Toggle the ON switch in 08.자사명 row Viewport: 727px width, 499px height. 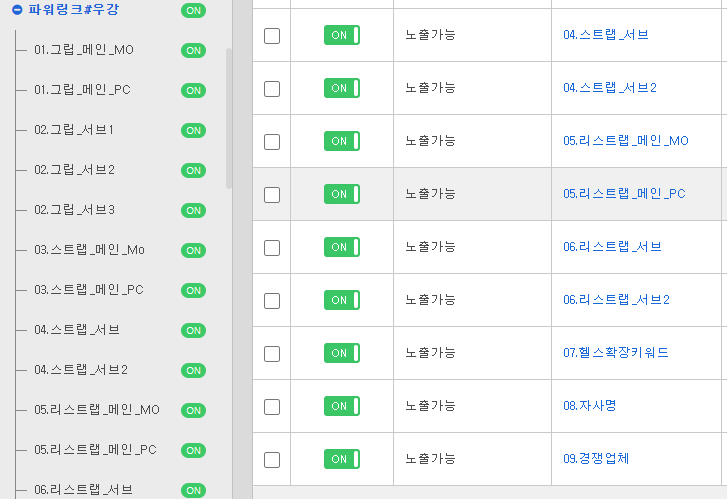[x=342, y=406]
